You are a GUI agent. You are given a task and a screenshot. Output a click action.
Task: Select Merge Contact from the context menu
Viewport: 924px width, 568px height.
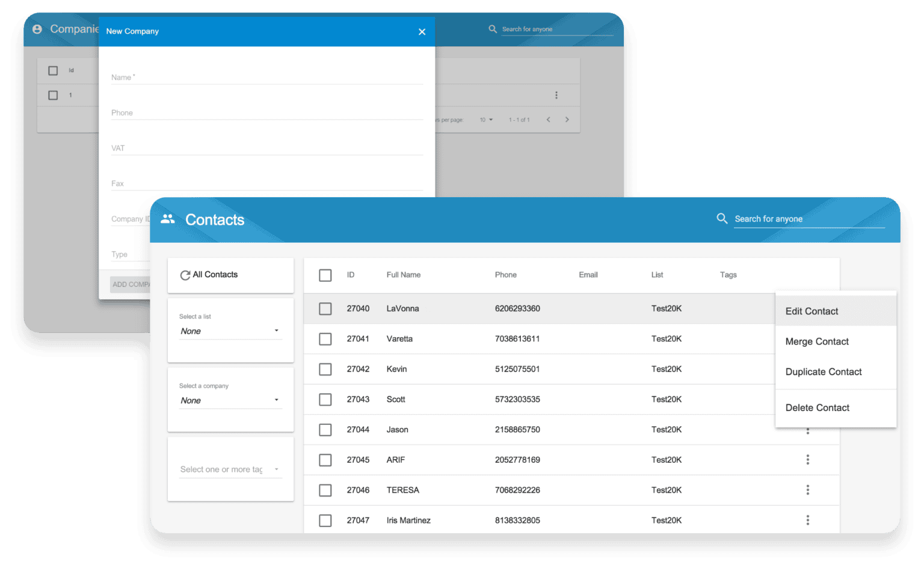816,341
